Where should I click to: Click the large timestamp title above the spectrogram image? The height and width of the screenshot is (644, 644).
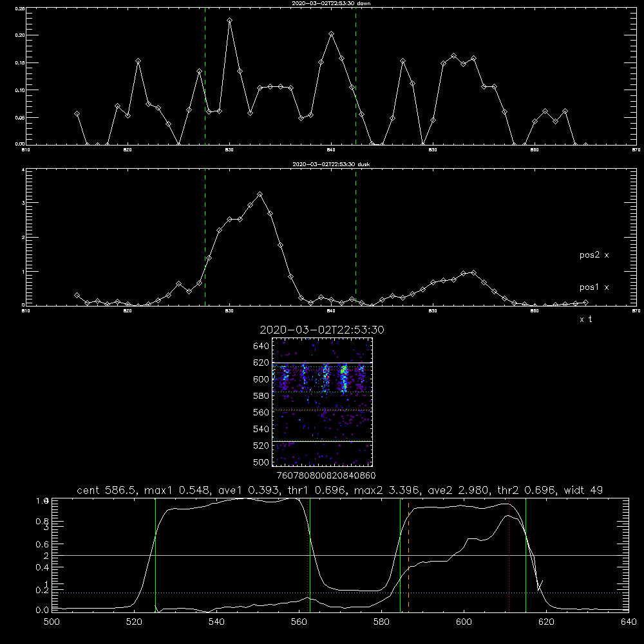tap(322, 330)
